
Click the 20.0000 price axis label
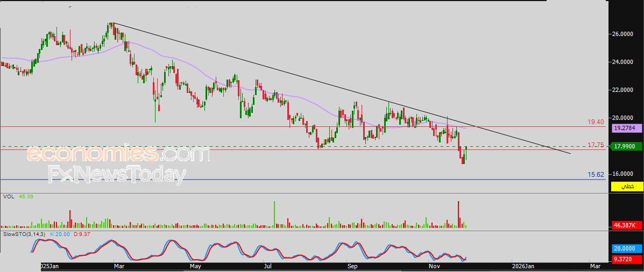pyautogui.click(x=624, y=118)
